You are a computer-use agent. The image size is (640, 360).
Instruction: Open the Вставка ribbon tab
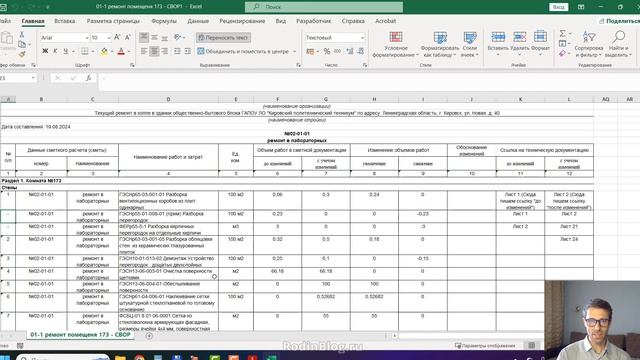(x=64, y=21)
